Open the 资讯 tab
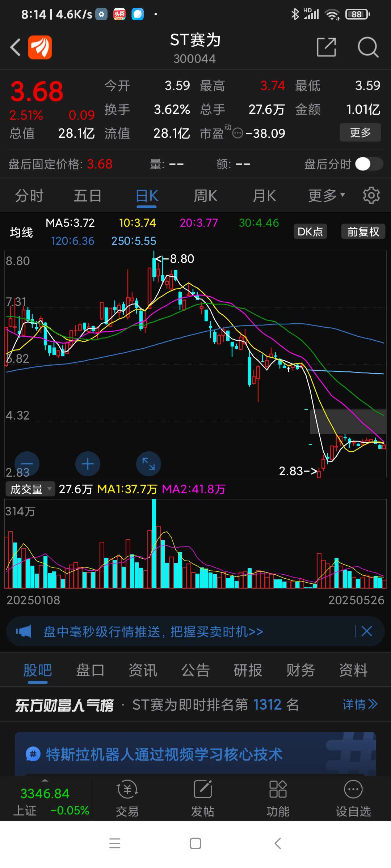Screen dimensions: 391x868 [x=143, y=670]
